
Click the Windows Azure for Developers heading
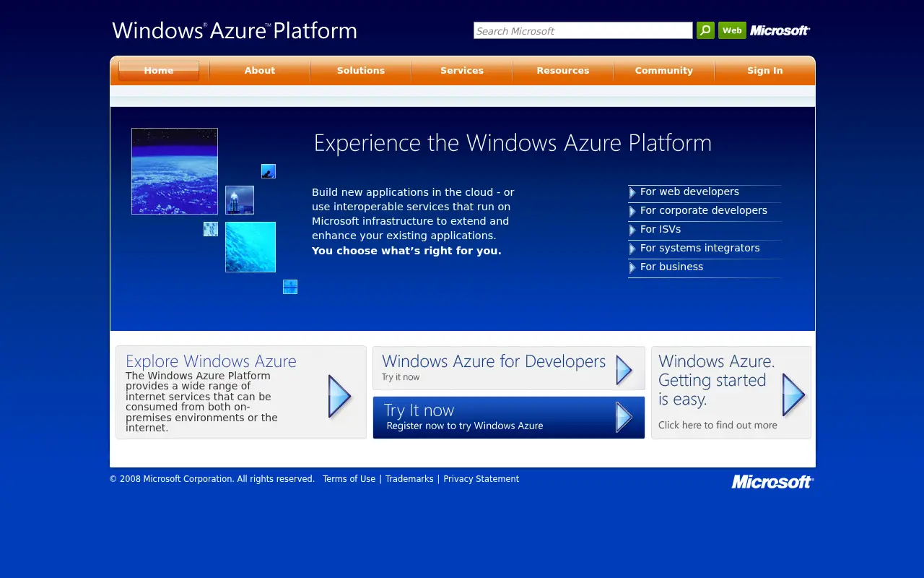tap(494, 361)
